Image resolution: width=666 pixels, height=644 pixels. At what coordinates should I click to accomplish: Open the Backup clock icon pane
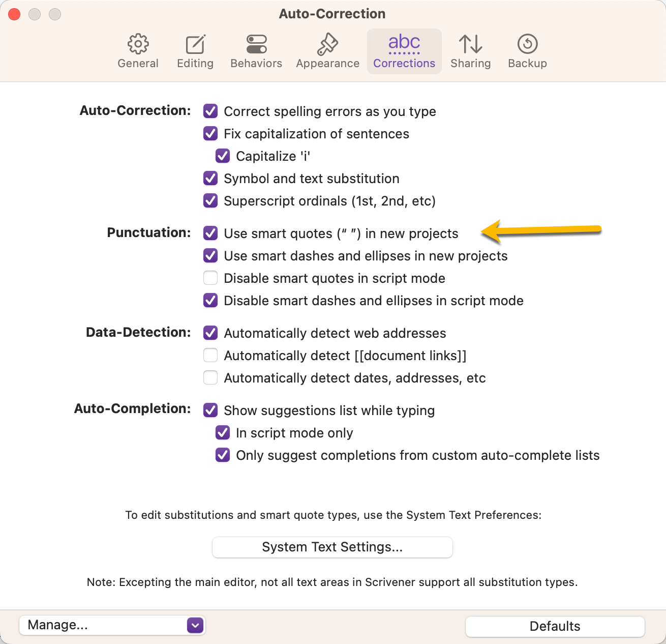[x=527, y=44]
